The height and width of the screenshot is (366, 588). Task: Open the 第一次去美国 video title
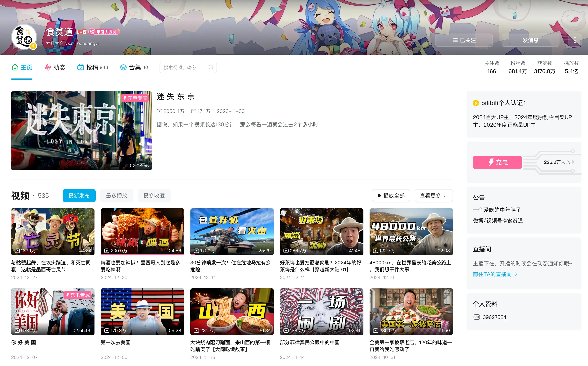[x=116, y=342]
